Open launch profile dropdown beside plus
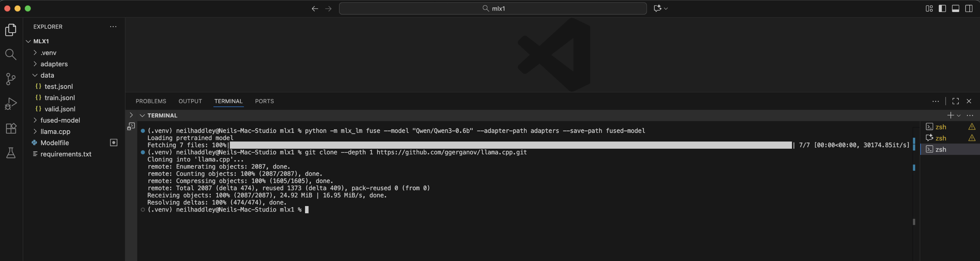Image resolution: width=980 pixels, height=261 pixels. (959, 115)
